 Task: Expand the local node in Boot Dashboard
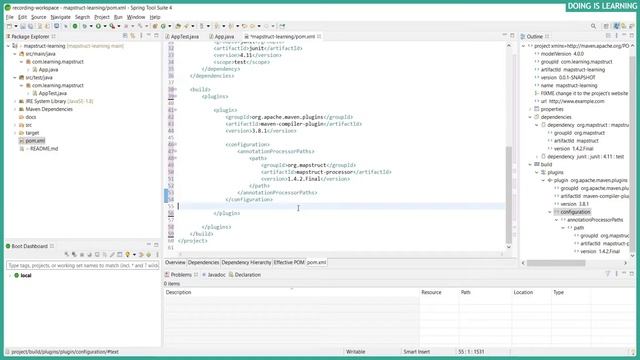point(10,276)
